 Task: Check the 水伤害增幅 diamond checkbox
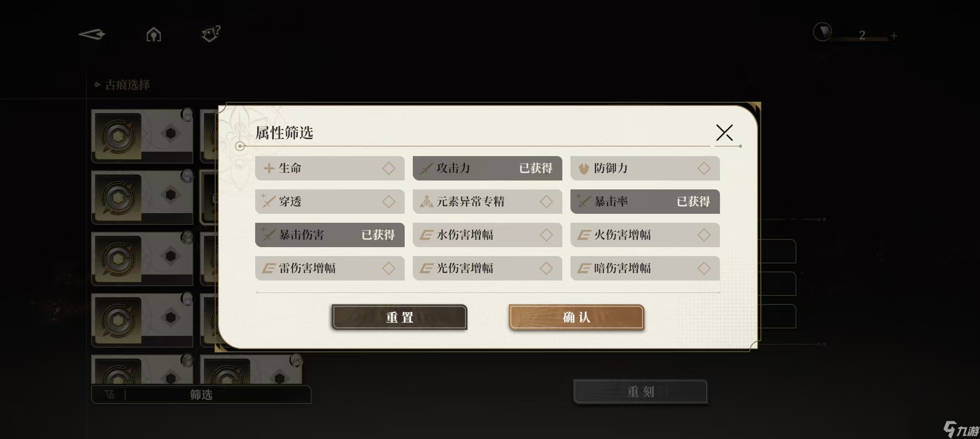coord(546,235)
